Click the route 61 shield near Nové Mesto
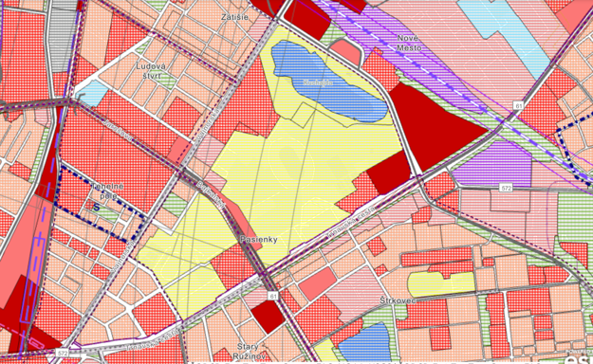The width and height of the screenshot is (593, 364). coord(518,105)
